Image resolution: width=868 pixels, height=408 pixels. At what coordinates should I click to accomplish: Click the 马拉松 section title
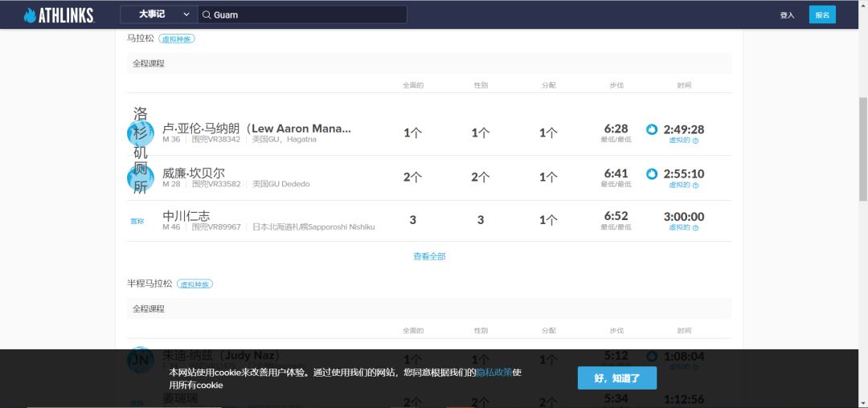coord(141,39)
